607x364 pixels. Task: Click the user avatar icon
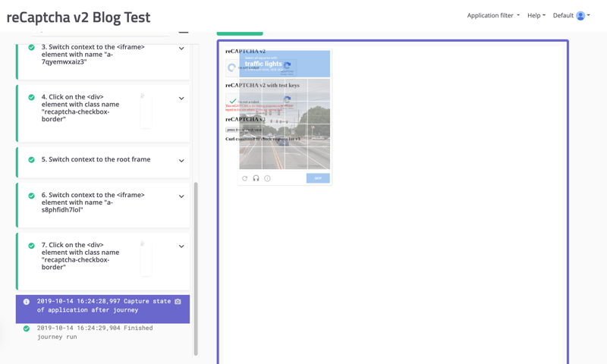pos(580,16)
